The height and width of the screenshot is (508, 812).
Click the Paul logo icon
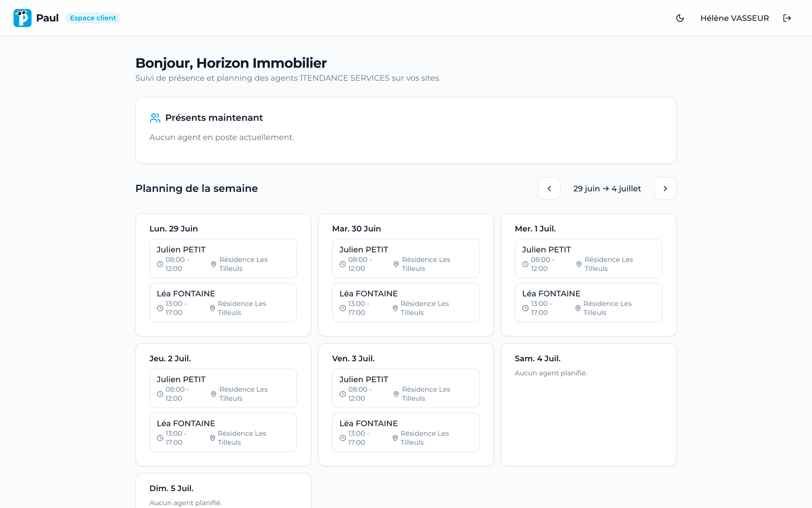pyautogui.click(x=22, y=18)
